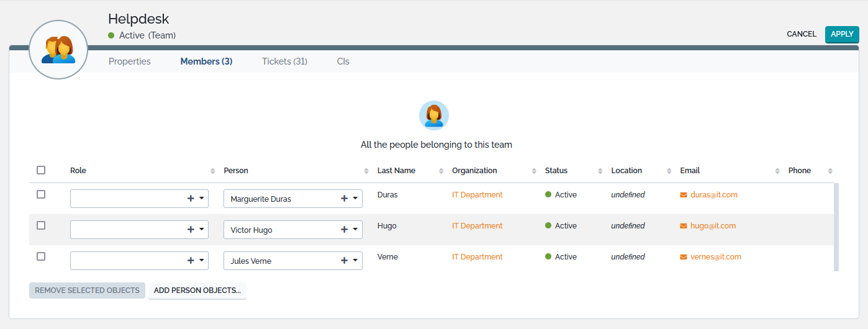Click the vertical scrollbar beside the members table
This screenshot has width=868, height=329.
pos(836,227)
